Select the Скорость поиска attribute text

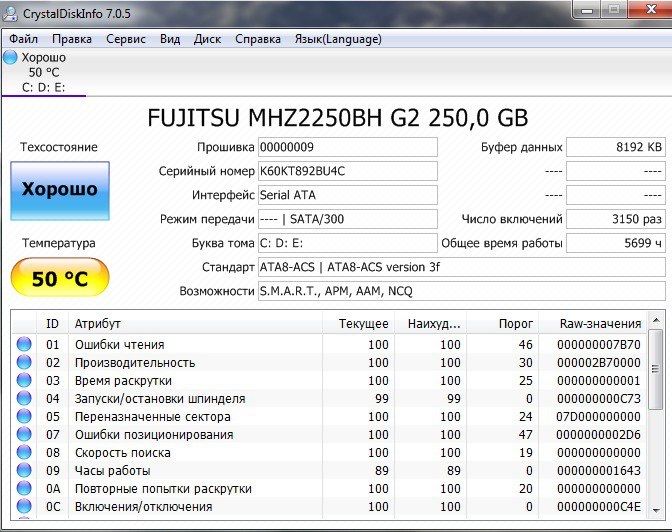click(123, 453)
